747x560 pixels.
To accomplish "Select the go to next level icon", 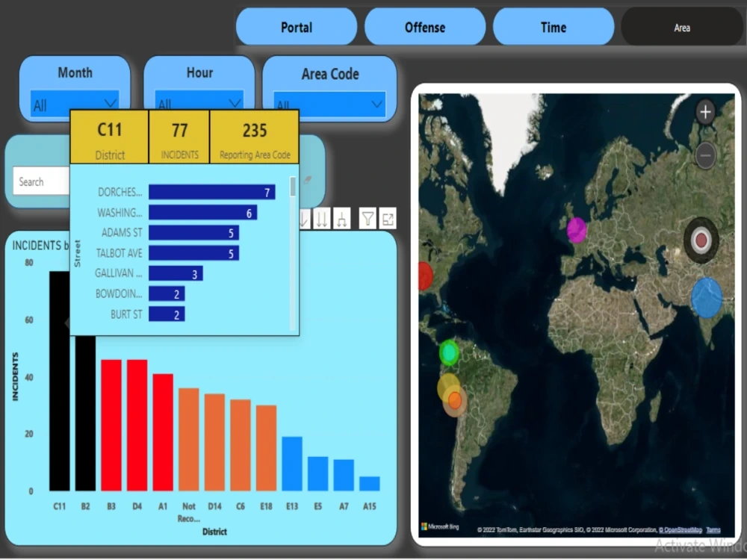I will pyautogui.click(x=320, y=219).
